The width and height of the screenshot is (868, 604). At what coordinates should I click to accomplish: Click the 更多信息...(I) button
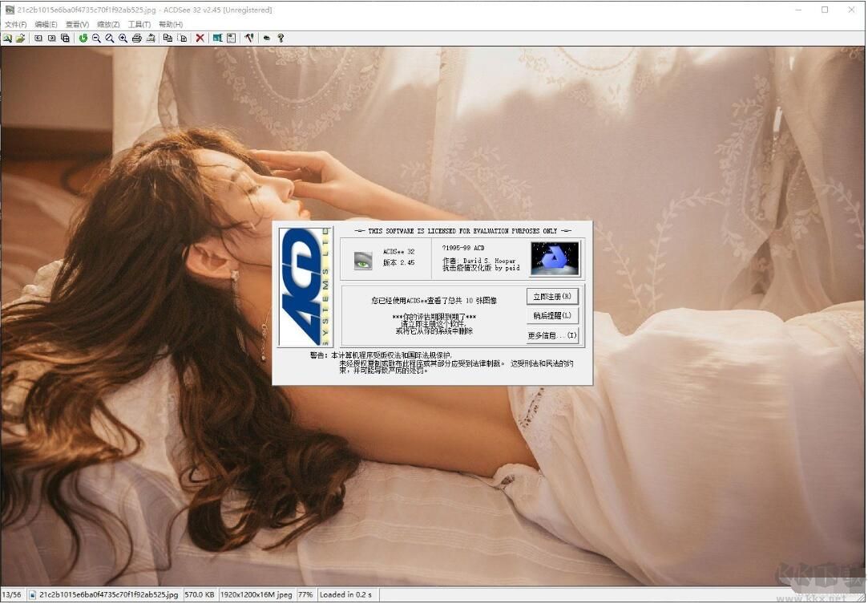coord(552,335)
